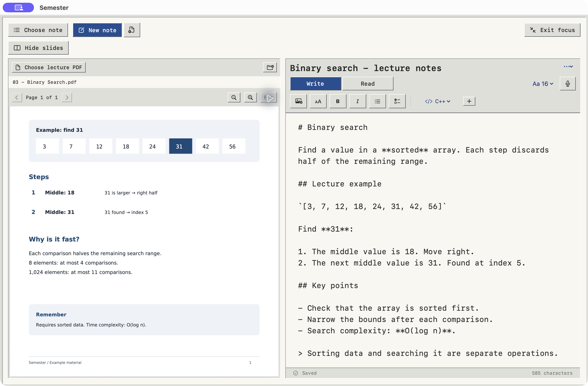
Task: Exit focus mode
Action: [x=552, y=30]
